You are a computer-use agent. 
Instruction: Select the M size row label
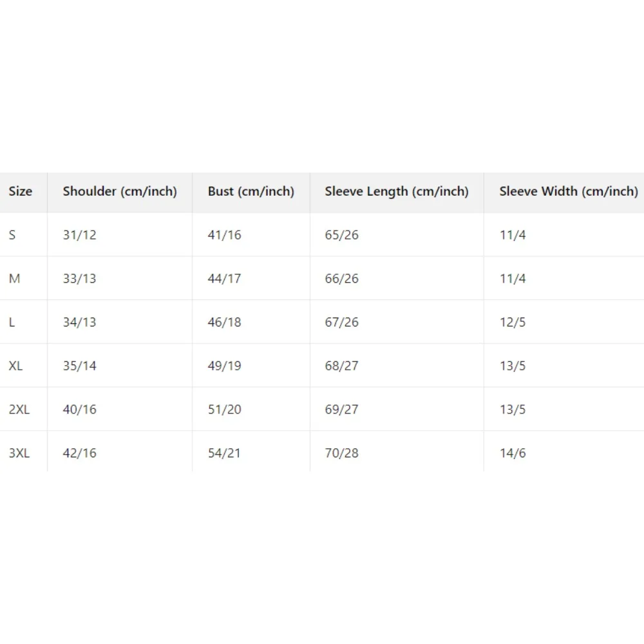click(14, 279)
